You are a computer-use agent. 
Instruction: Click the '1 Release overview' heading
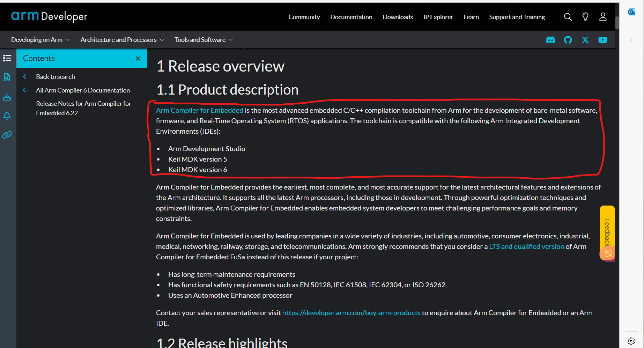click(221, 66)
